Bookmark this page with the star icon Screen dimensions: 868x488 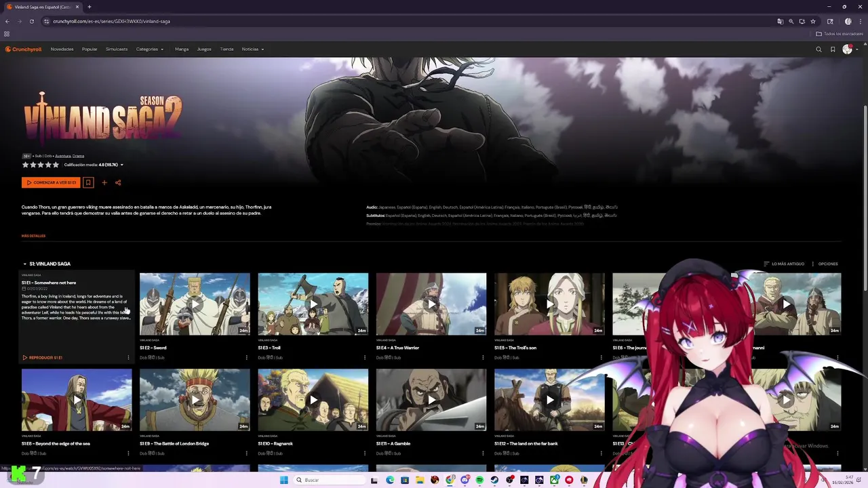(813, 21)
